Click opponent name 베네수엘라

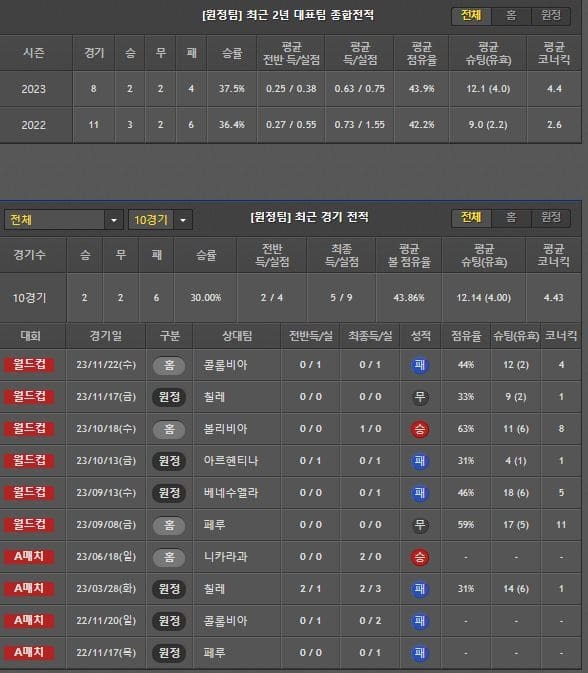231,493
